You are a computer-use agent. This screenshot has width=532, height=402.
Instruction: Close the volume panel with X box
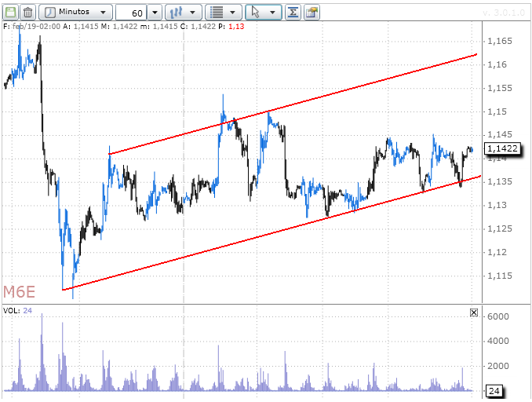(473, 312)
